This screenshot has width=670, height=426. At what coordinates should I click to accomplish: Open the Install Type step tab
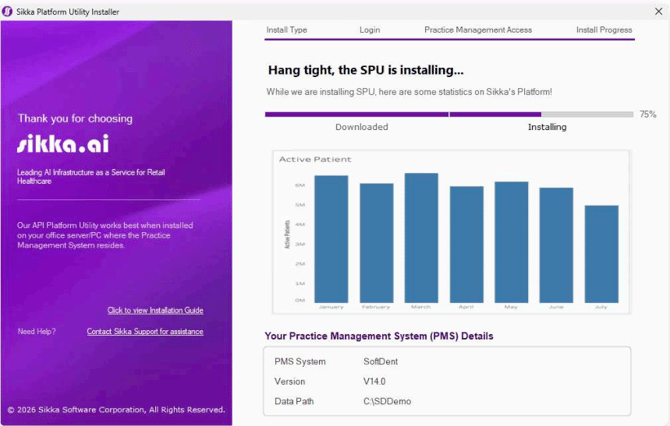286,30
